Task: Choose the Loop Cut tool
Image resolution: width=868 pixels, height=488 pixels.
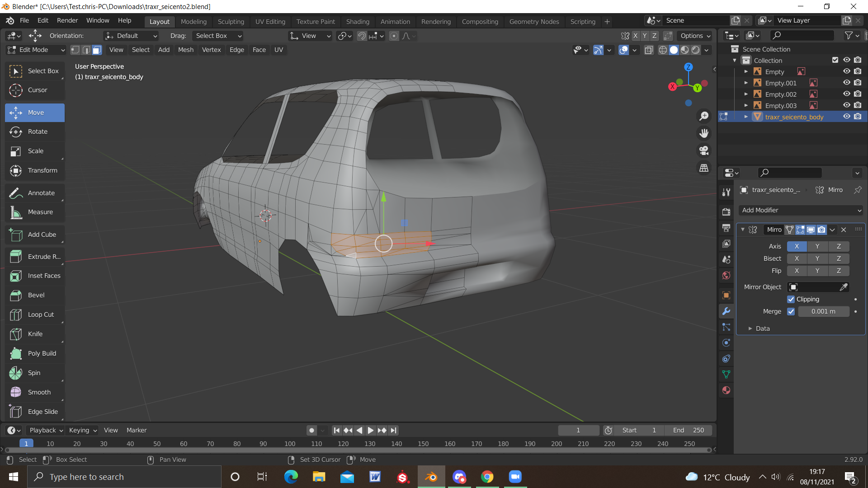Action: click(35, 314)
